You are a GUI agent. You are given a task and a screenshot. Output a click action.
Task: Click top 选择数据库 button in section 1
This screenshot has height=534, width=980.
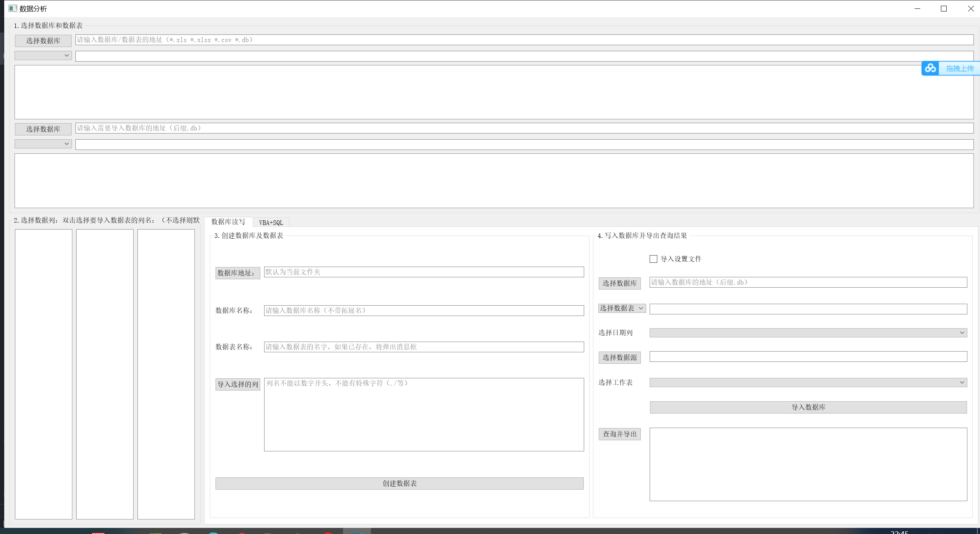tap(43, 41)
